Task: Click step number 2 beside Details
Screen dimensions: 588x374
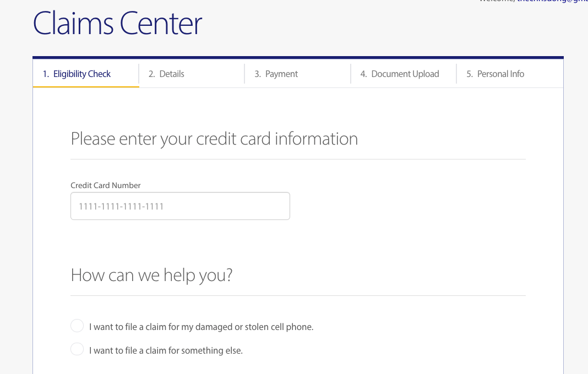Action: click(x=151, y=74)
